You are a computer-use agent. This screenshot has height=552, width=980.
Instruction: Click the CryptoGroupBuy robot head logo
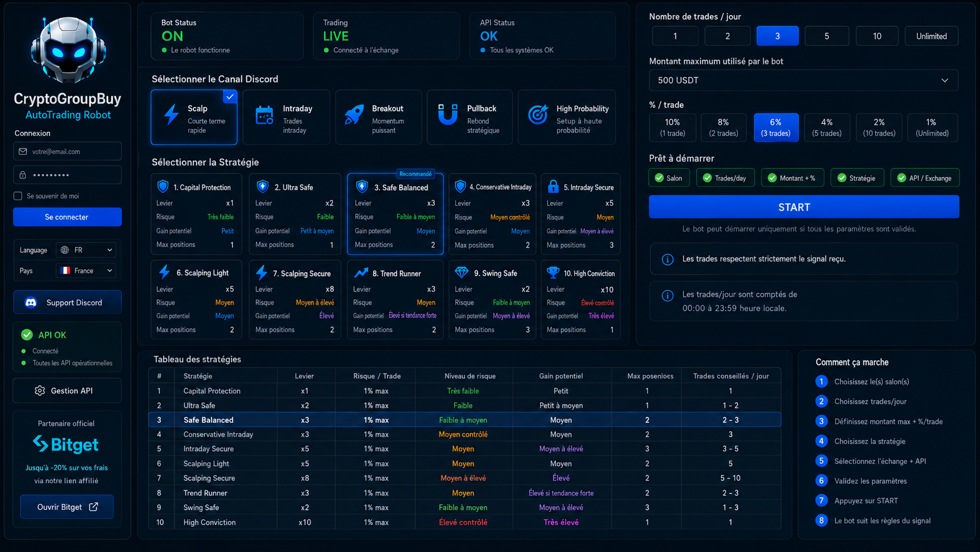[x=68, y=50]
